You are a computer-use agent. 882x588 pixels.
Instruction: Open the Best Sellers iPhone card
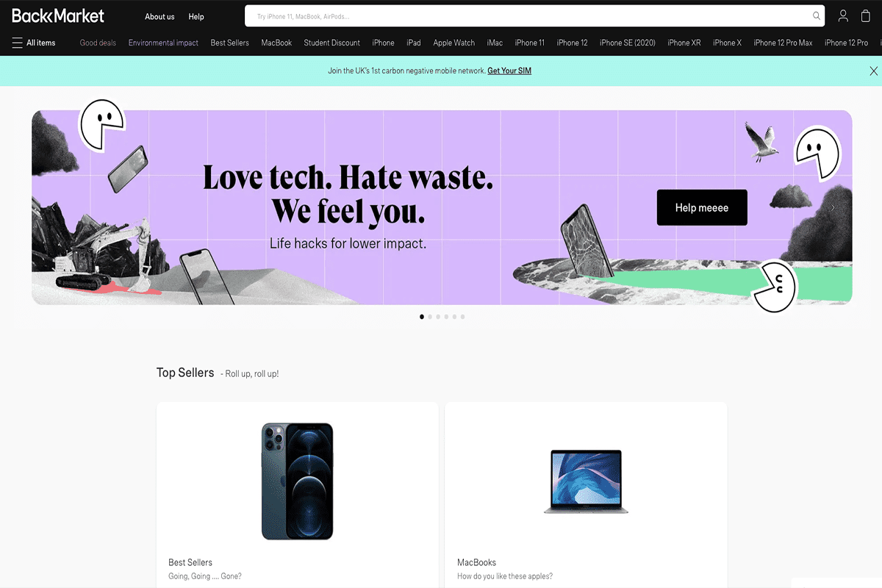298,495
